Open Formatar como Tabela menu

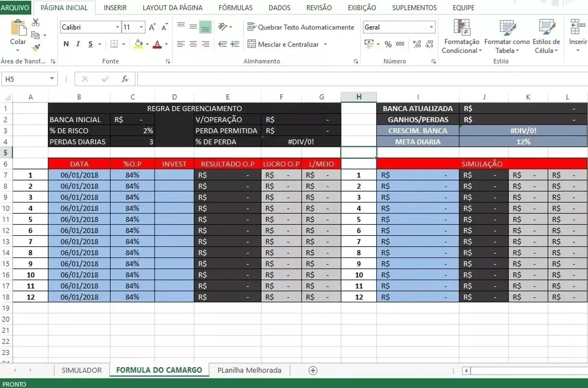click(x=507, y=37)
